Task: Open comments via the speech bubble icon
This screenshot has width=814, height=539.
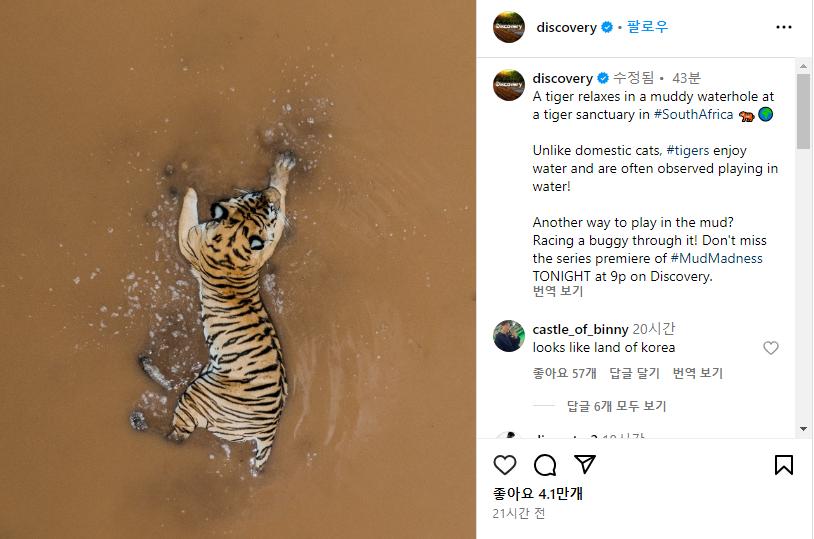Action: (545, 465)
